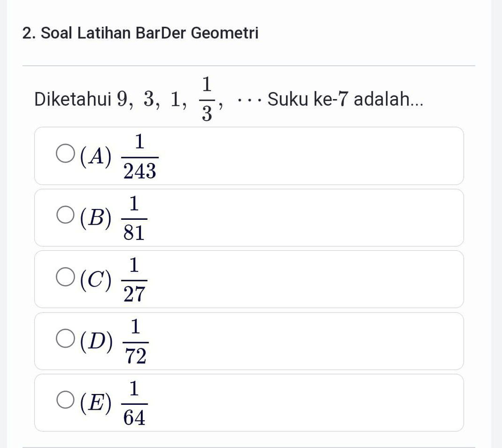The width and height of the screenshot is (502, 448).
Task: Click the word "Diketahui" in the question
Action: [73, 100]
